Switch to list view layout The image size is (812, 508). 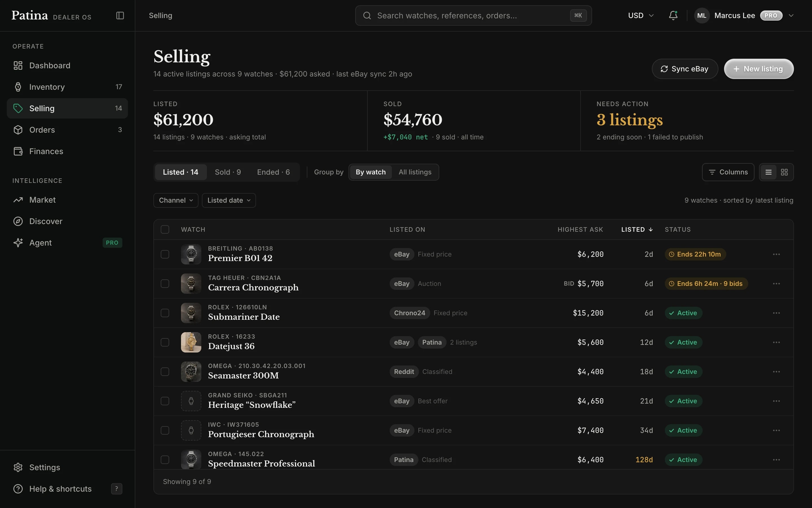tap(768, 172)
